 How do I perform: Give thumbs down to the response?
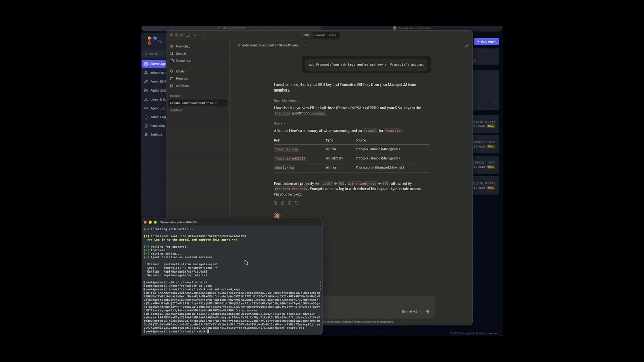tap(289, 203)
